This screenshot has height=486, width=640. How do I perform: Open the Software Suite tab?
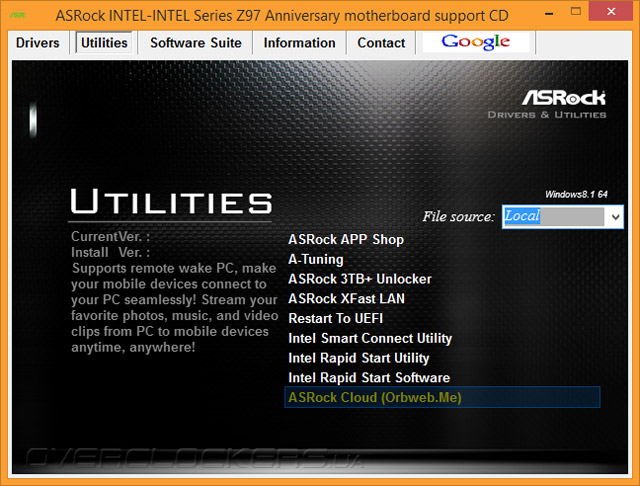coord(196,43)
